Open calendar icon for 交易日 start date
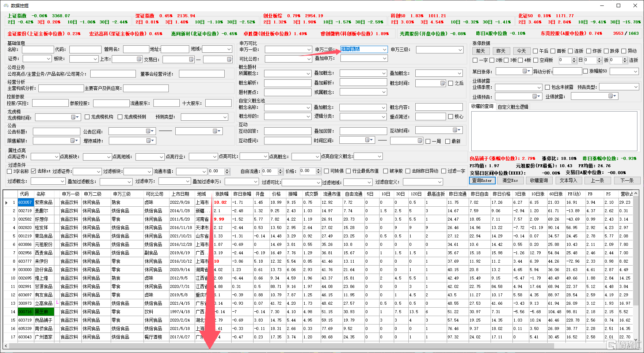The image size is (644, 353). pos(191,59)
